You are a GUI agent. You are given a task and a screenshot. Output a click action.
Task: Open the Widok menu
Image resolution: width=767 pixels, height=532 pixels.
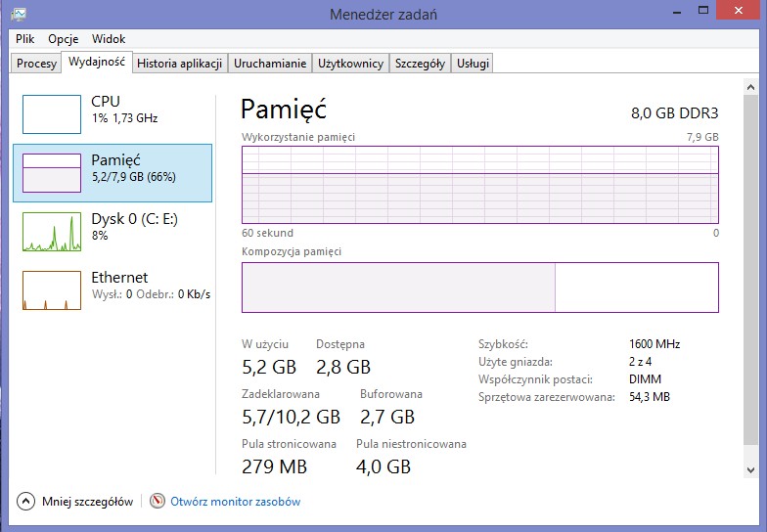click(109, 39)
